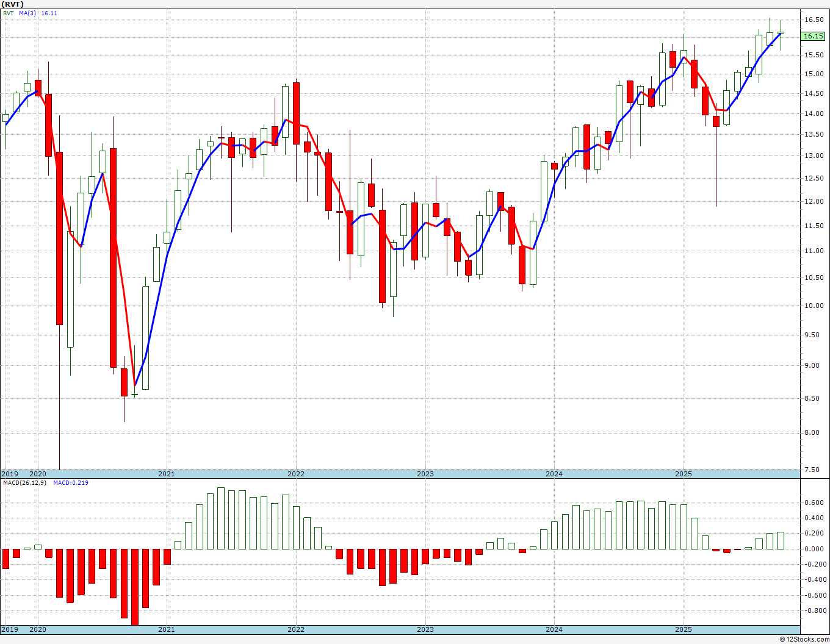The image size is (830, 644).
Task: Click the 12.00 price axis label
Action: coord(814,202)
